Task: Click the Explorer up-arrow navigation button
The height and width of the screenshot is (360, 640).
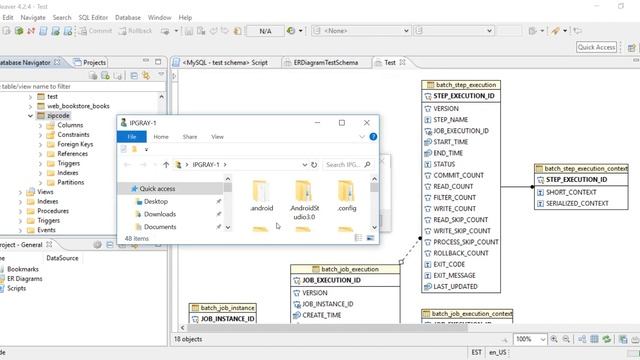Action: tap(166, 164)
